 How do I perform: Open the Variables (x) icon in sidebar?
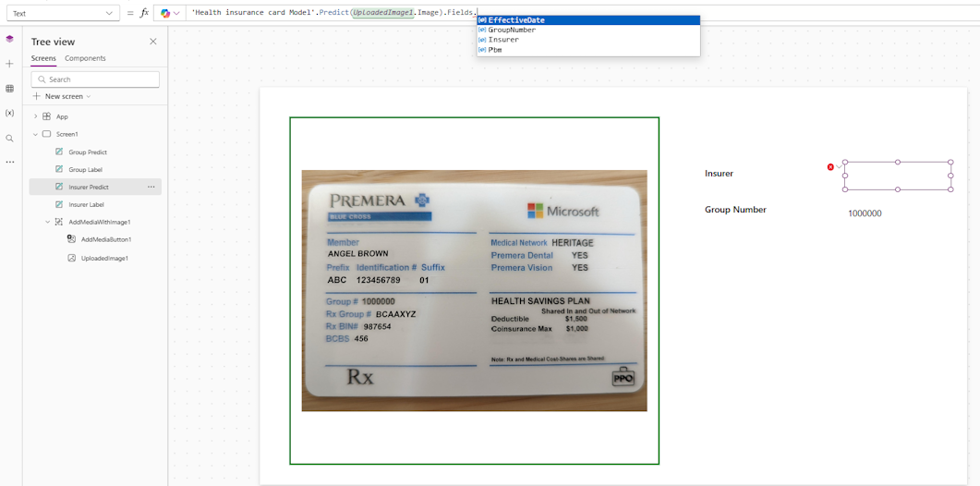(x=9, y=114)
